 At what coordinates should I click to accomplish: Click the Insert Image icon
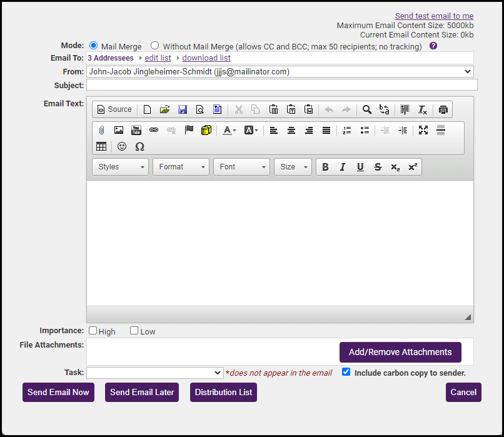pos(119,130)
